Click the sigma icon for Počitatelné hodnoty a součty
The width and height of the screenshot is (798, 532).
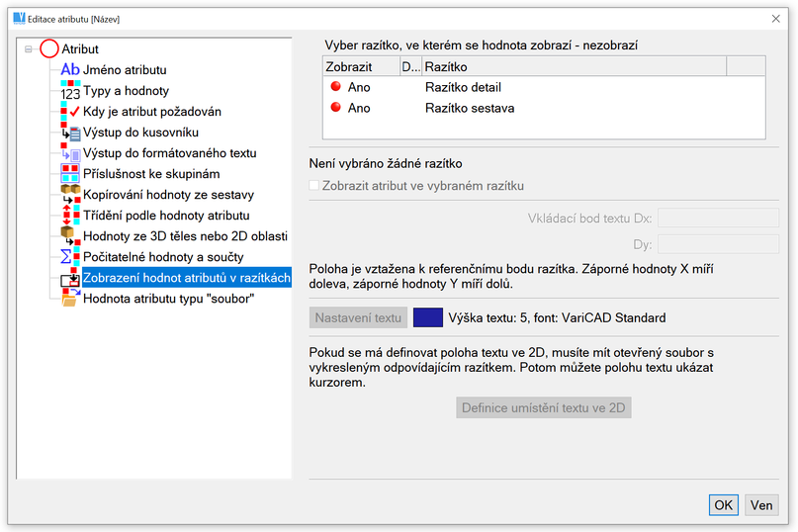tap(69, 257)
